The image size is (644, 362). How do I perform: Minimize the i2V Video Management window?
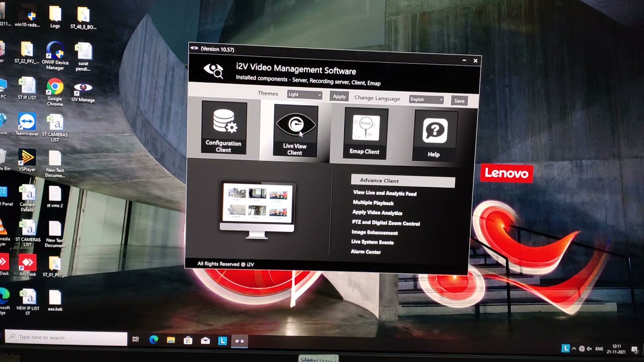464,60
